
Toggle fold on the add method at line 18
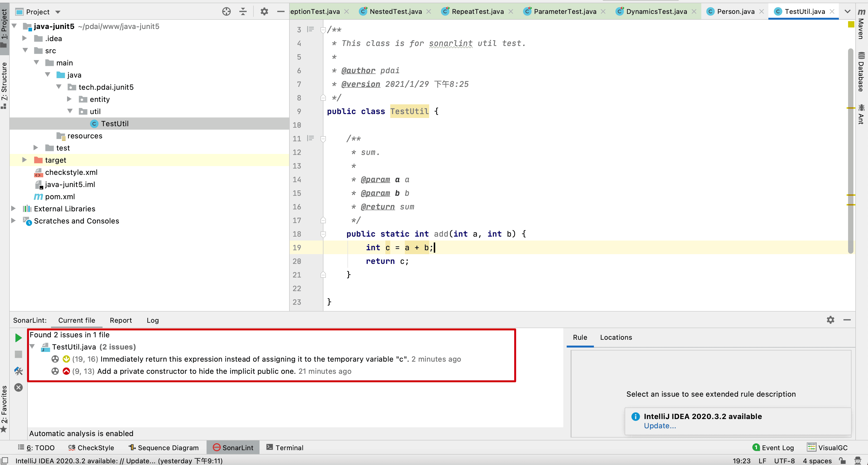323,234
